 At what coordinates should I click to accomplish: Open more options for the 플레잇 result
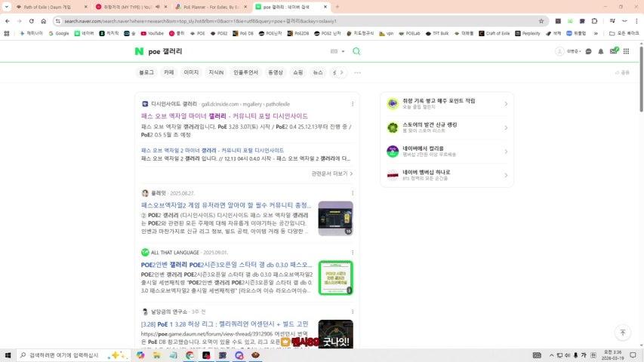(x=353, y=193)
